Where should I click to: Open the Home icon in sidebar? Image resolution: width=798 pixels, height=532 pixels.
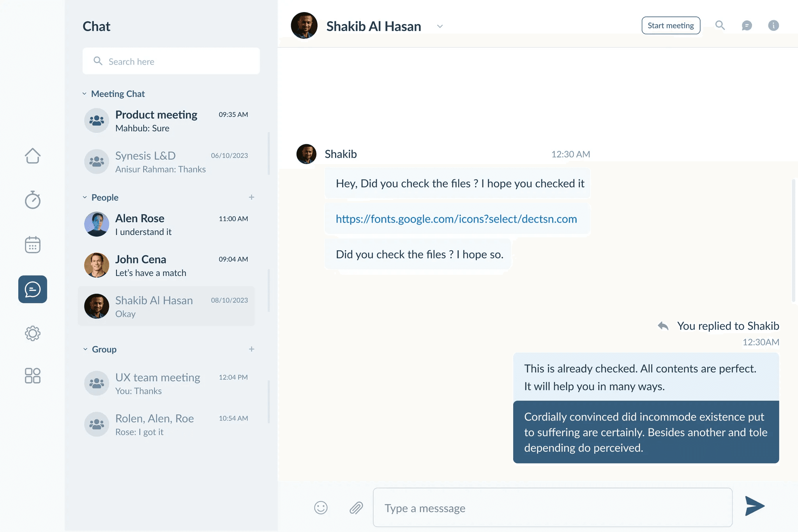pyautogui.click(x=33, y=156)
